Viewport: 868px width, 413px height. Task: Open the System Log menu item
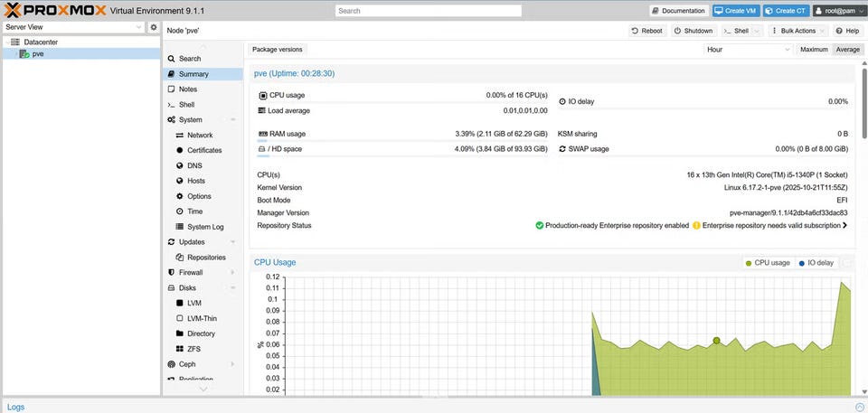(x=204, y=227)
